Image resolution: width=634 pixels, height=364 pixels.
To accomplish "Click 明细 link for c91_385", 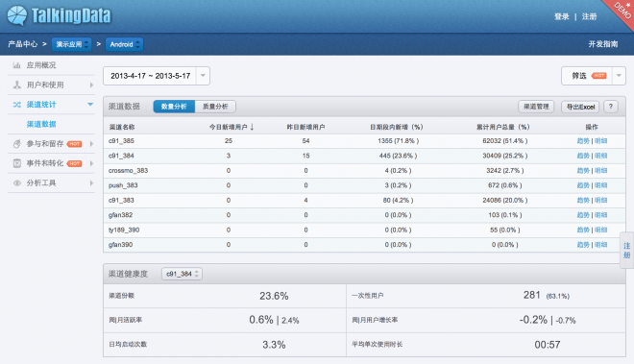I will [600, 141].
